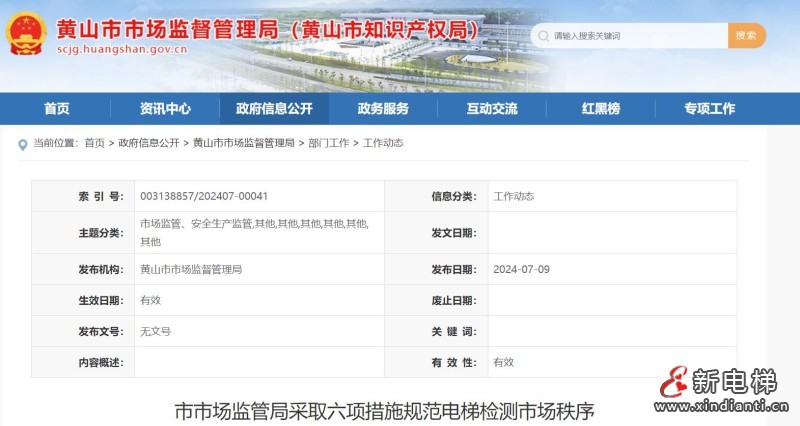
Task: Click the orange 搜索 button
Action: click(x=746, y=36)
